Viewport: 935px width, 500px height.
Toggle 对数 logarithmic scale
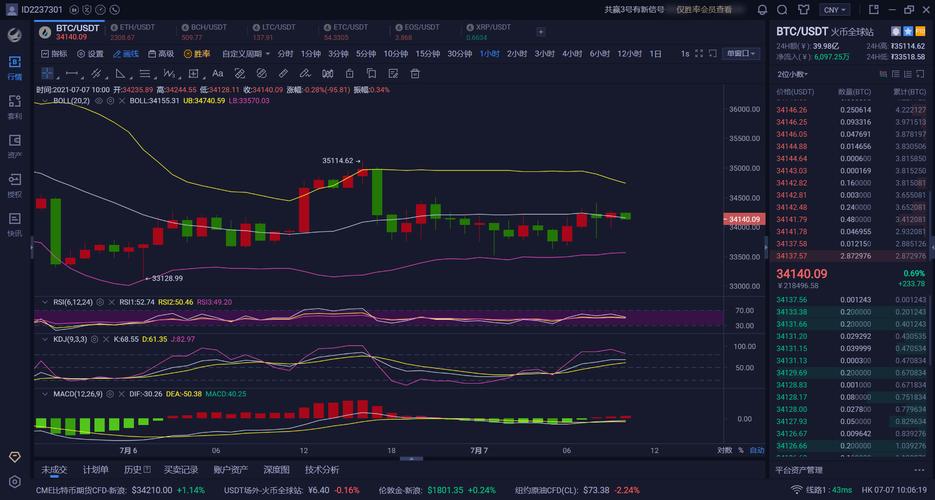click(724, 450)
